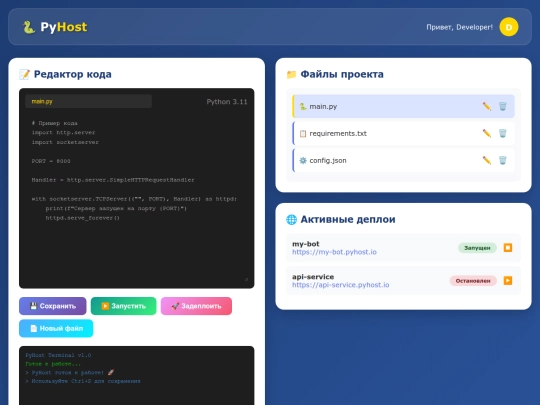Click the clipboard icon beside requirements.txt
540x405 pixels.
pos(303,133)
